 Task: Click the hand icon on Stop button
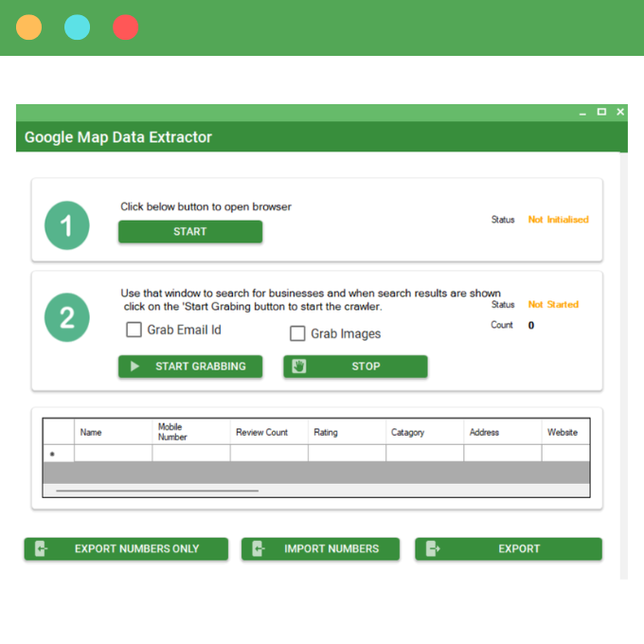point(299,367)
